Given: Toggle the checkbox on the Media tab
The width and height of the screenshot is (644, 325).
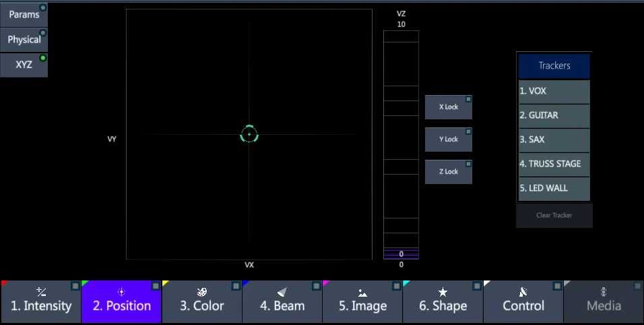Looking at the screenshot, I should tap(637, 286).
